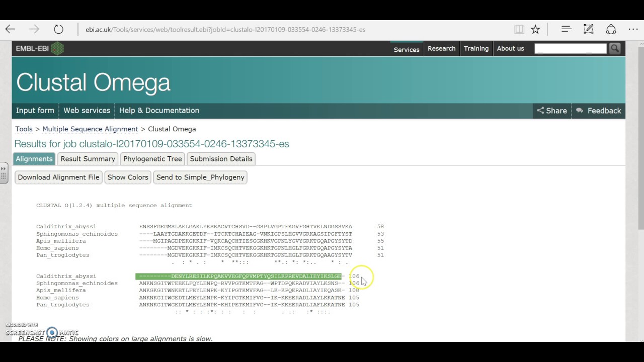Open Feedback speech bubble link
The height and width of the screenshot is (362, 644).
coord(599,111)
